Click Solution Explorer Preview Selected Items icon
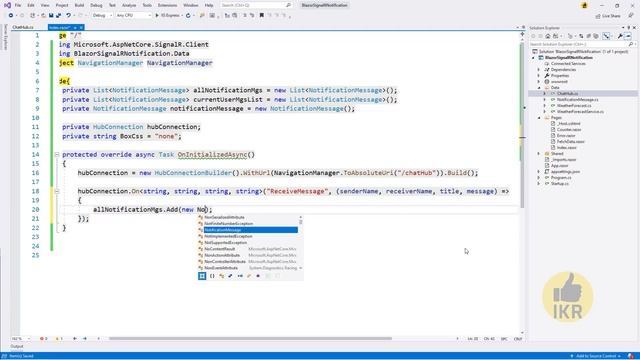The height and width of the screenshot is (360, 640). tap(628, 36)
